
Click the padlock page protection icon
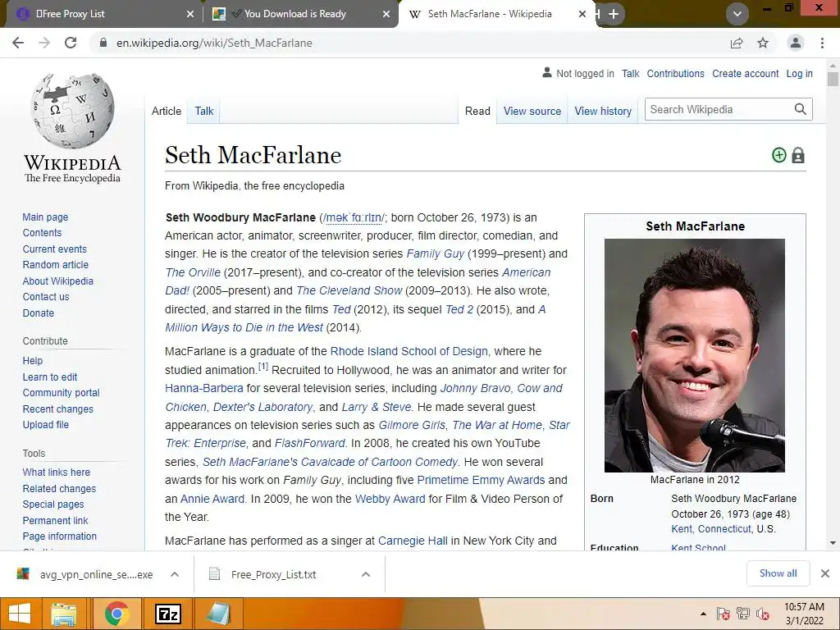coord(798,155)
